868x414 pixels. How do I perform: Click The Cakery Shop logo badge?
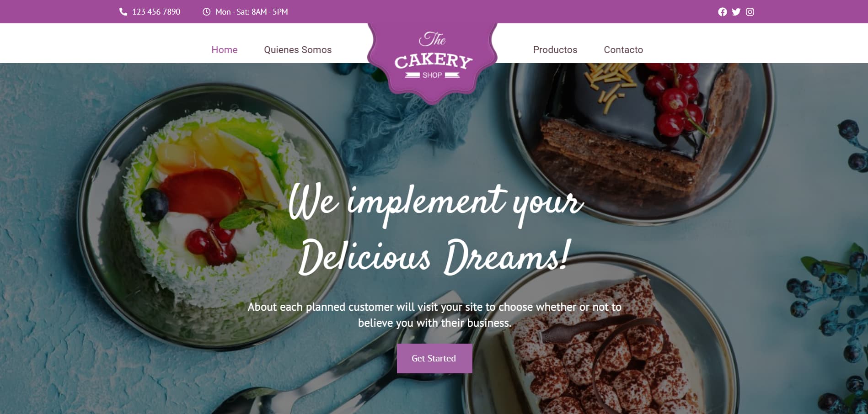(x=432, y=59)
